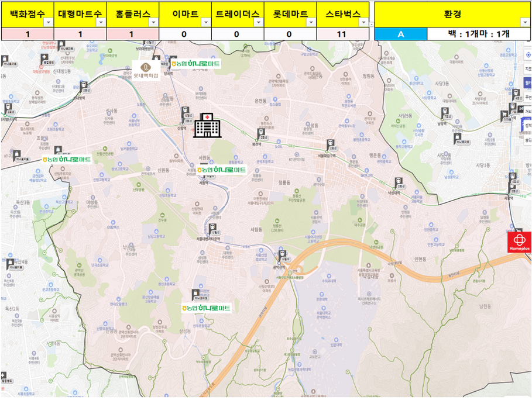Click the 롯데백화점 logo on the map
The width and height of the screenshot is (532, 400).
pyautogui.click(x=146, y=70)
